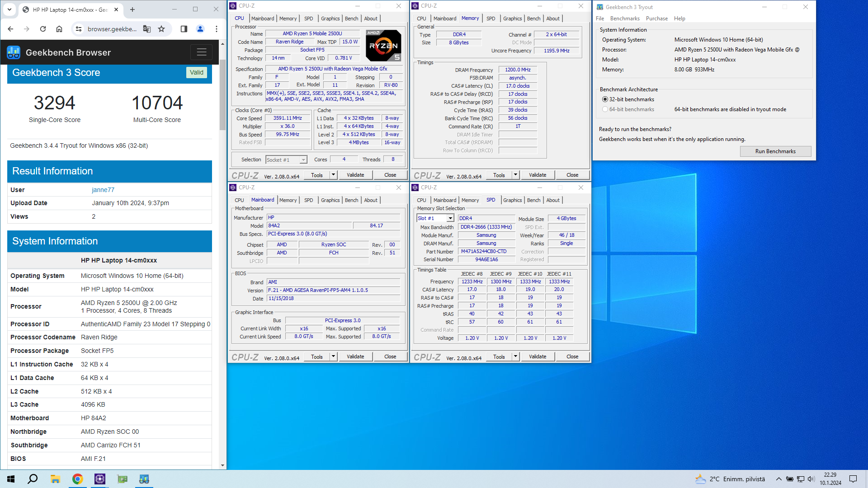The image size is (868, 488).
Task: Open the green hardware app on taskbar
Action: coord(122,479)
